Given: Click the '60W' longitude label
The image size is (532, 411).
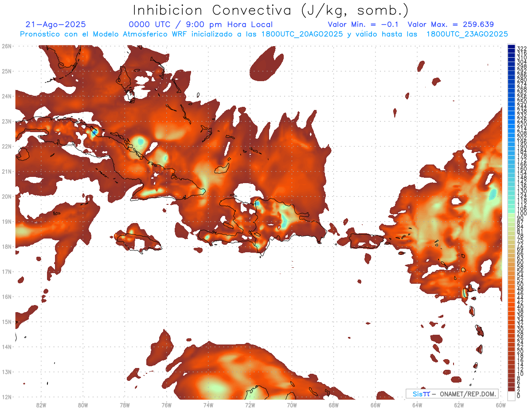Looking at the screenshot, I should [500, 404].
